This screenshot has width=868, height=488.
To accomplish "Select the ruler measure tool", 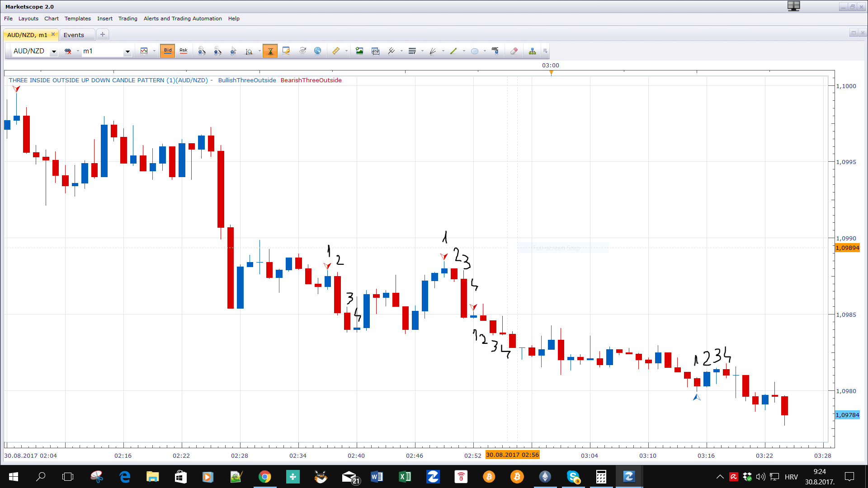I will click(x=336, y=51).
